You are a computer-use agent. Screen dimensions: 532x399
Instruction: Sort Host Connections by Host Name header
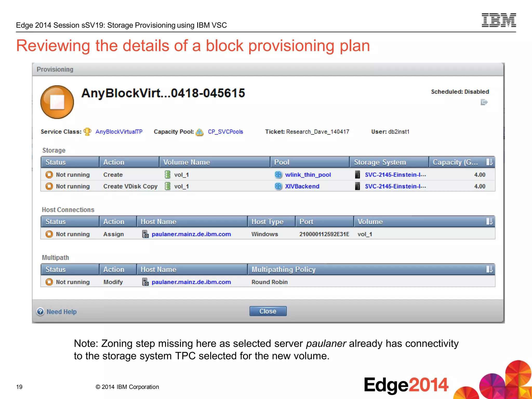pos(192,222)
